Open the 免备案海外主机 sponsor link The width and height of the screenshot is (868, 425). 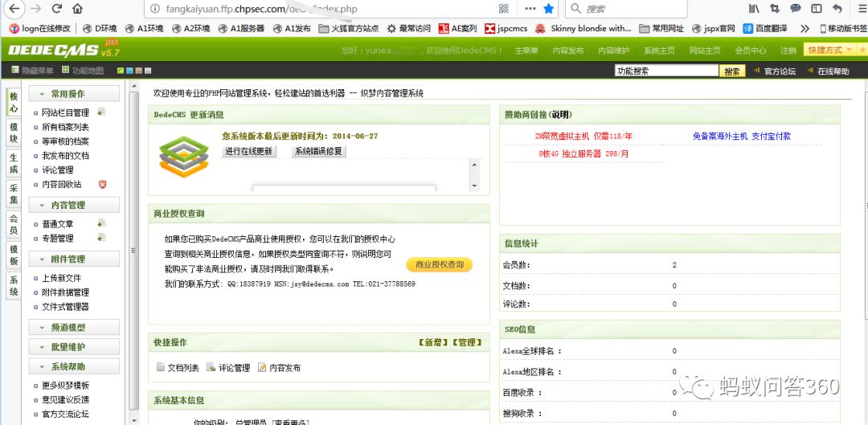click(742, 136)
